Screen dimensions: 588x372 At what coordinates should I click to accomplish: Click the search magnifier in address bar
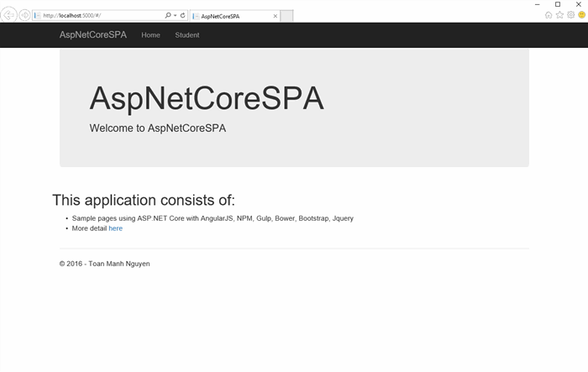coord(168,15)
